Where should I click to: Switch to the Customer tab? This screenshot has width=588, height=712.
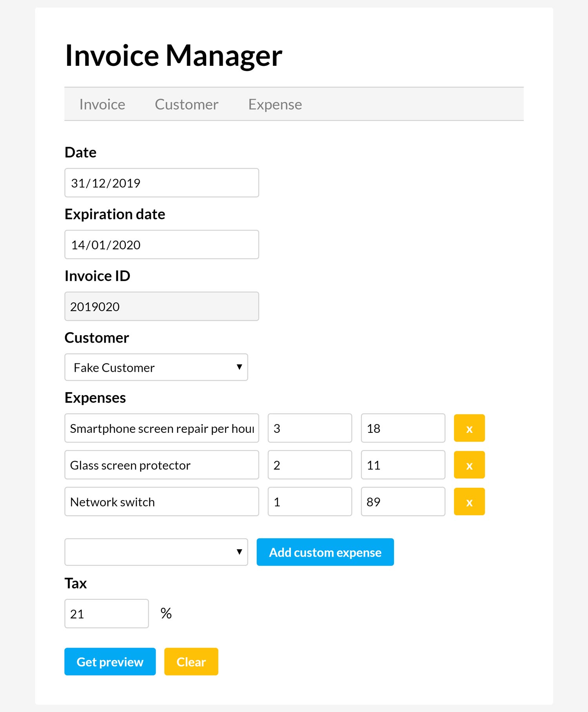(x=187, y=104)
